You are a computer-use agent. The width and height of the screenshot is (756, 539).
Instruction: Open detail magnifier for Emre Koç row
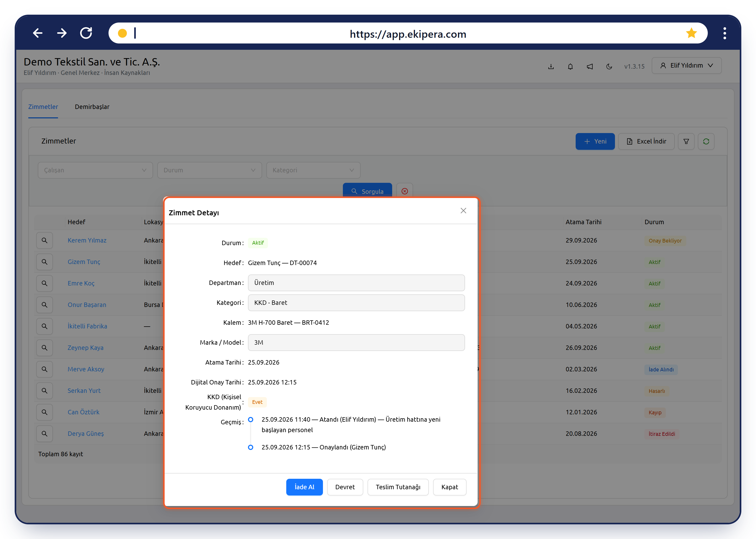(45, 283)
